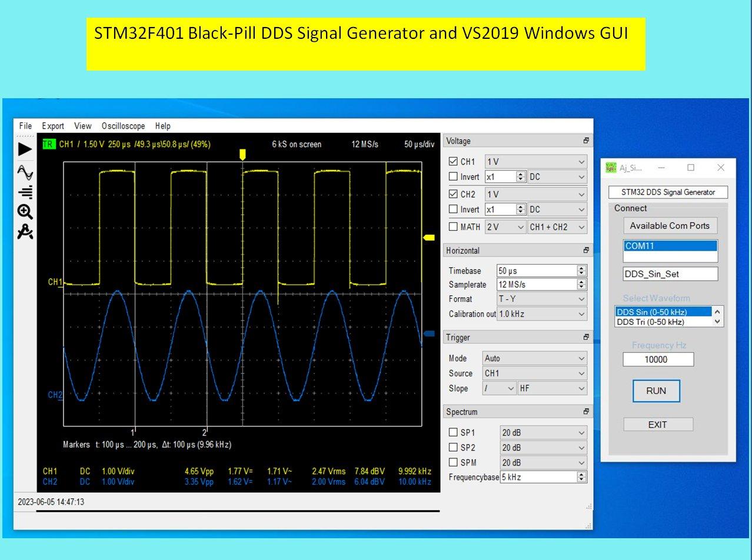Viewport: 752px width, 560px height.
Task: Click the Frequency Hz 10000 input field
Action: click(x=658, y=359)
